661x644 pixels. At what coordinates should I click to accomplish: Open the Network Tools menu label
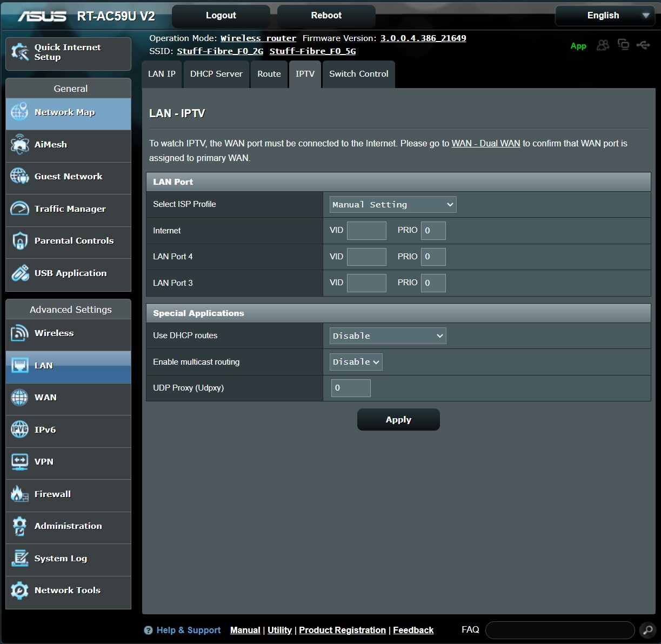click(68, 591)
